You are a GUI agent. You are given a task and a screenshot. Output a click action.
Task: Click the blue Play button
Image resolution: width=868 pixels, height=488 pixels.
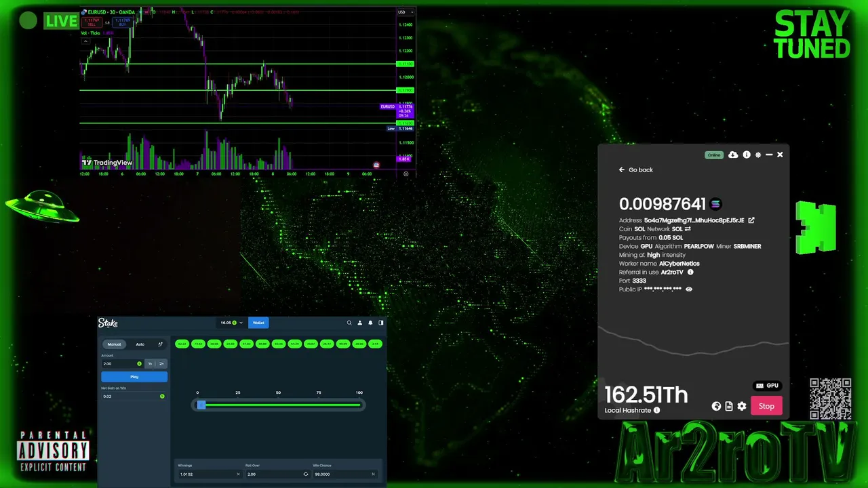[134, 377]
